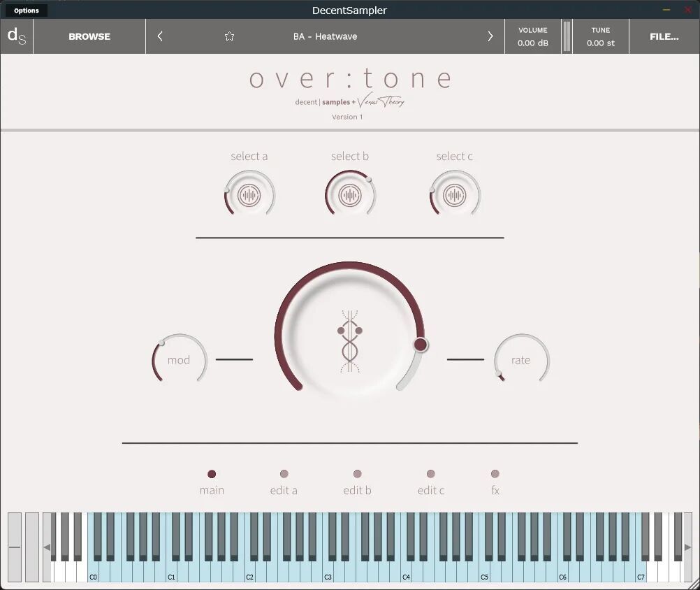Click the mod wheel strip beside pitch

31,547
